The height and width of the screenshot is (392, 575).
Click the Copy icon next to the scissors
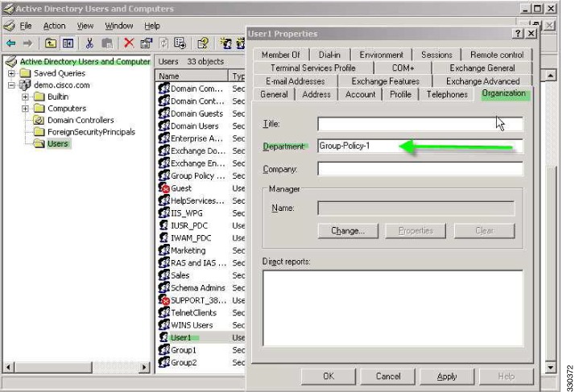(x=107, y=43)
